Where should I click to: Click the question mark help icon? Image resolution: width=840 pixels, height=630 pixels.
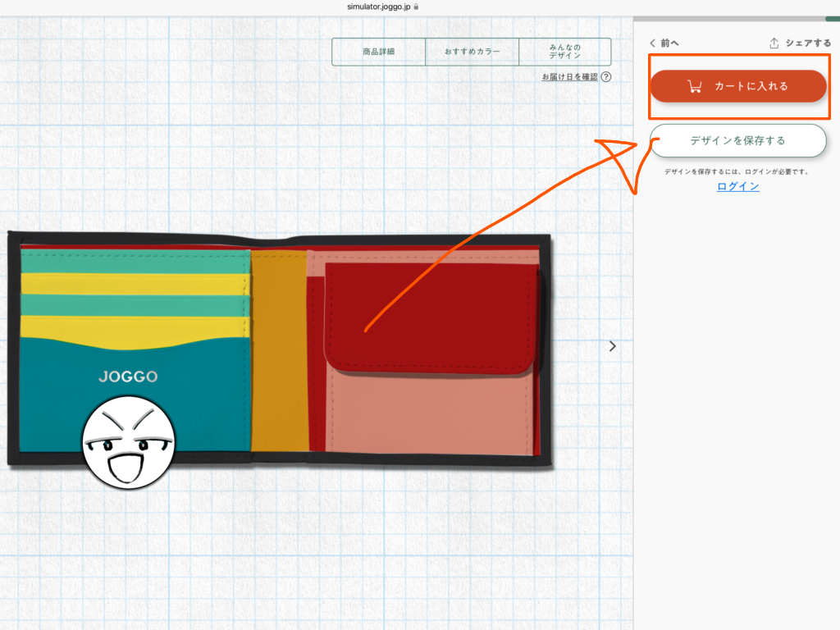click(x=606, y=77)
